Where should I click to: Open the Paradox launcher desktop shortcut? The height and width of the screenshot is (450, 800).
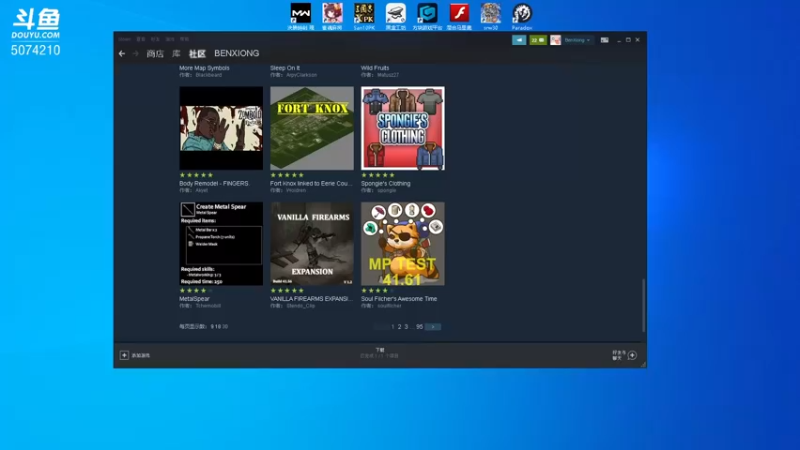(x=522, y=16)
